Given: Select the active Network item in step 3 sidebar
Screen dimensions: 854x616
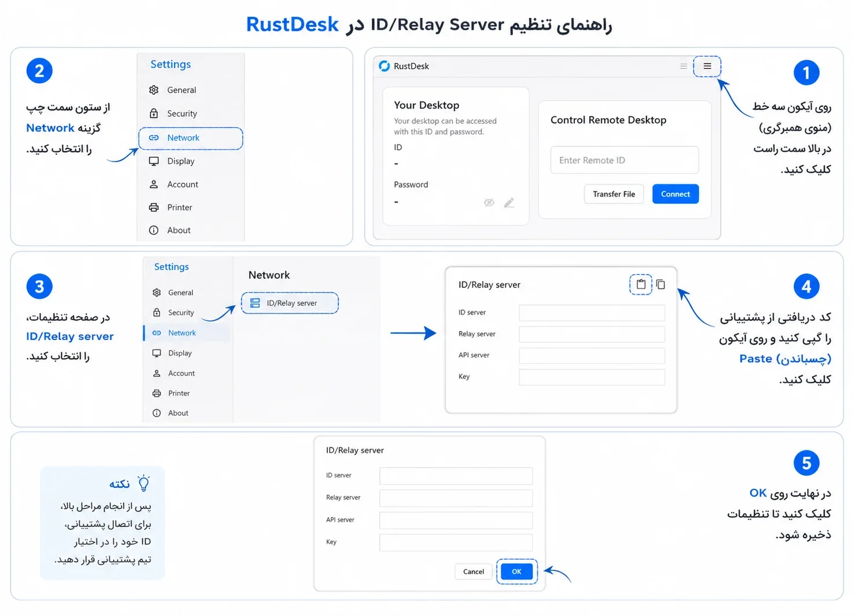Looking at the screenshot, I should (187, 333).
